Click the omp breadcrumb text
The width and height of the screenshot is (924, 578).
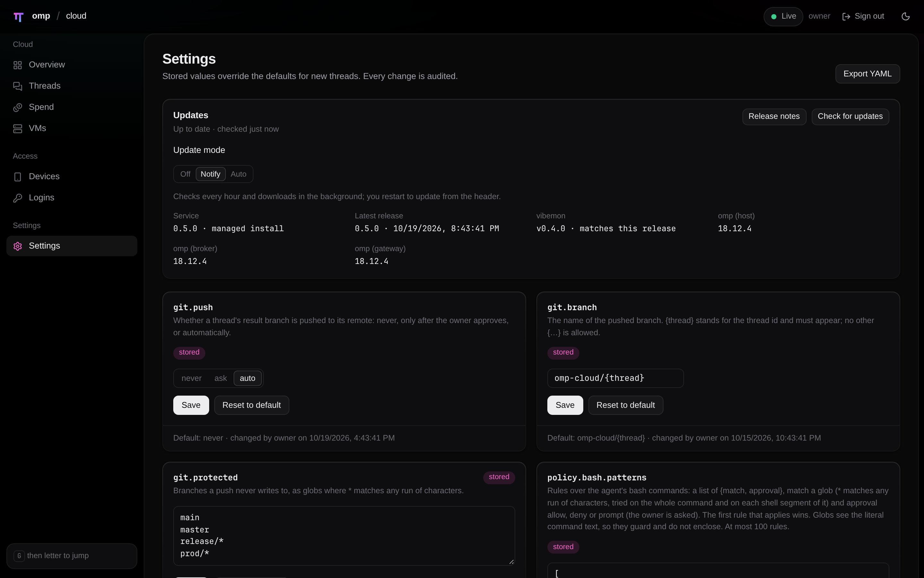point(41,16)
